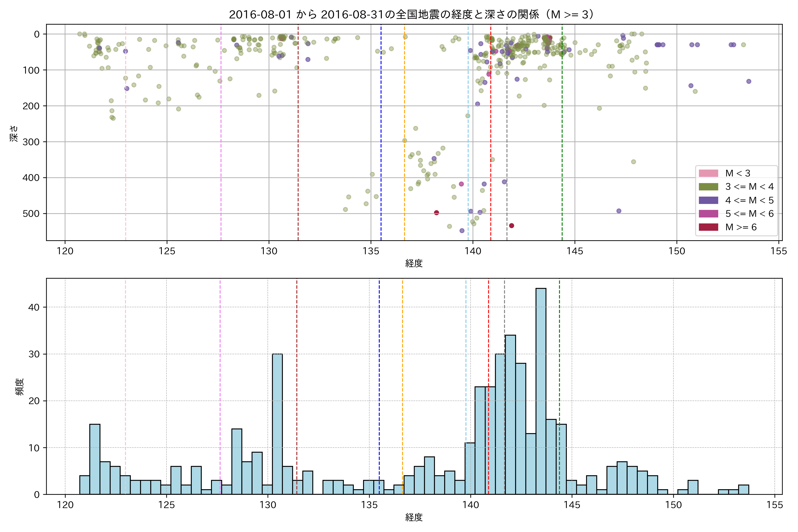798x532 pixels.
Task: Click the purple point at longitude 147 depth 500
Action: [618, 211]
